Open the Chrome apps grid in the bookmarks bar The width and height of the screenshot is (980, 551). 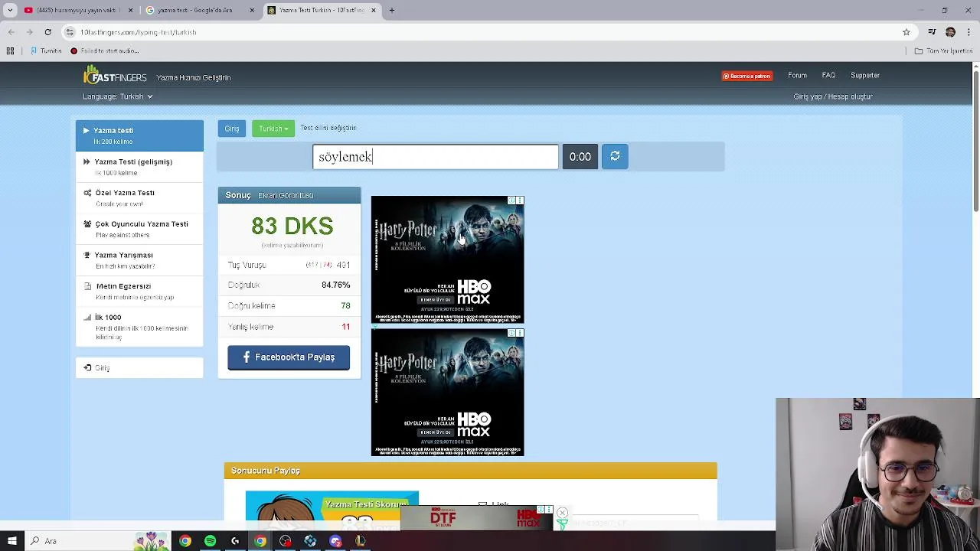point(10,51)
